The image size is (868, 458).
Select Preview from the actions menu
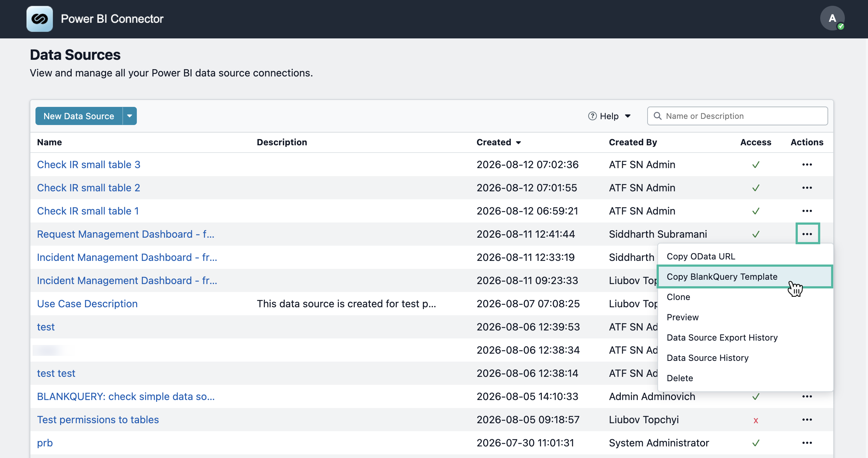point(745,317)
